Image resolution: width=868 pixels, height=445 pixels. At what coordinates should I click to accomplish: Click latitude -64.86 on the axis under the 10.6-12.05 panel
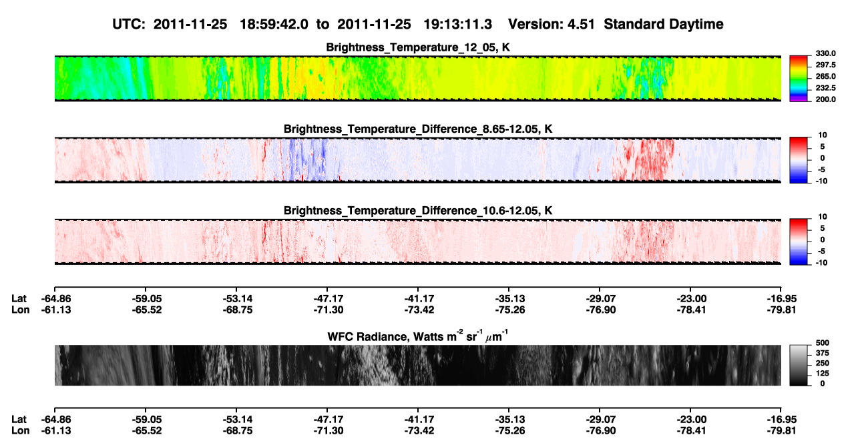click(55, 299)
